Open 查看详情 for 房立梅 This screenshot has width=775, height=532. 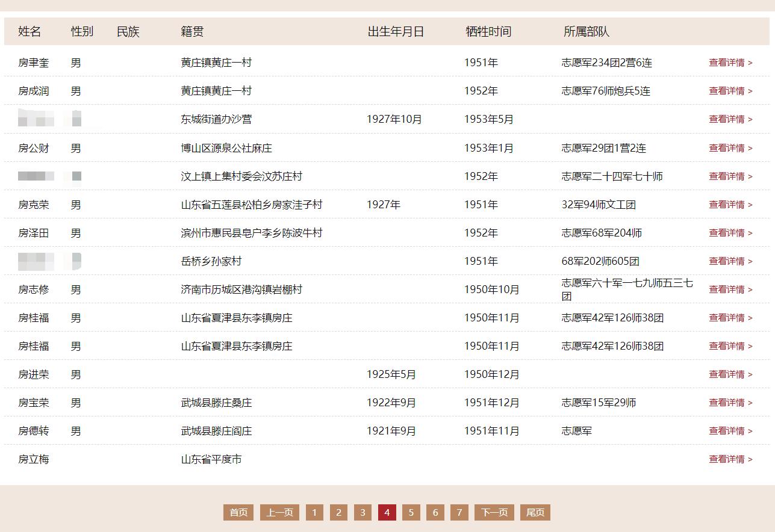(x=730, y=459)
